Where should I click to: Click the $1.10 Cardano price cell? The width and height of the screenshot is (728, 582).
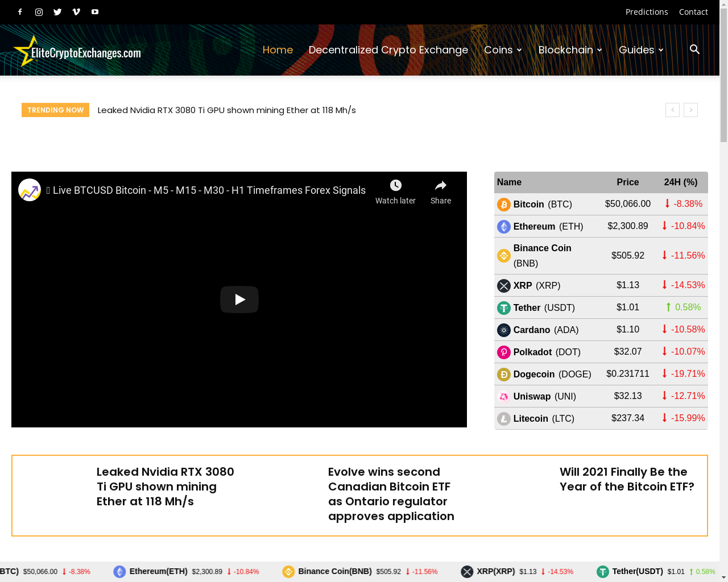[x=628, y=330]
